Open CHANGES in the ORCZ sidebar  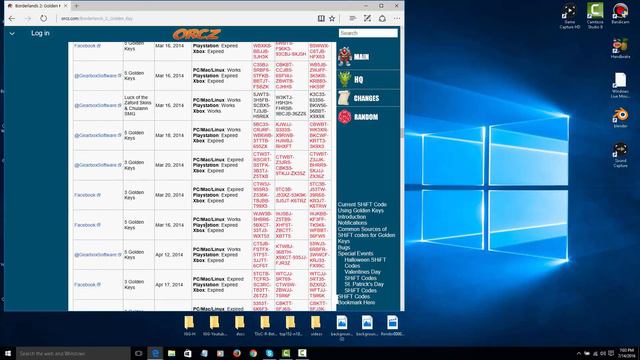point(366,98)
